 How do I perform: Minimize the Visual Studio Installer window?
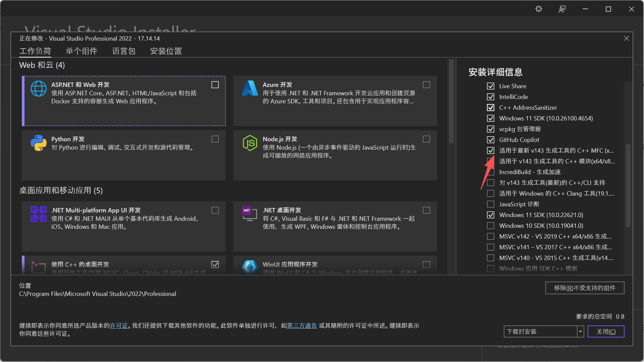[x=585, y=9]
